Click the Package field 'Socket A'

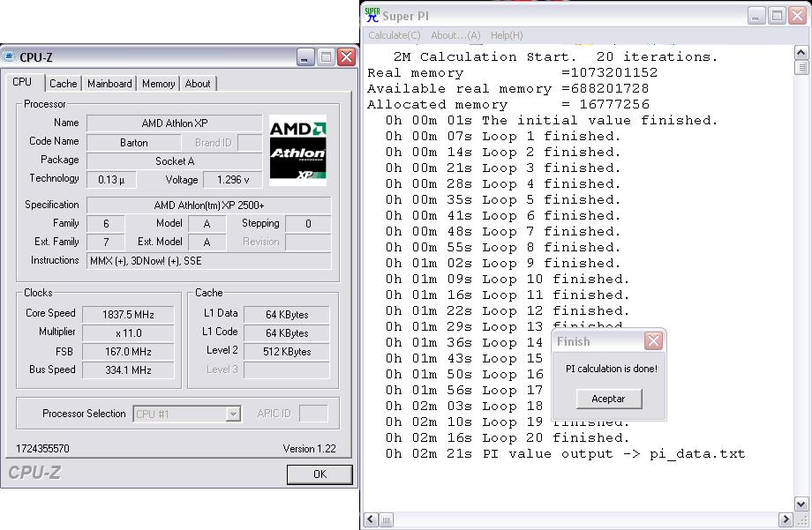pyautogui.click(x=174, y=161)
